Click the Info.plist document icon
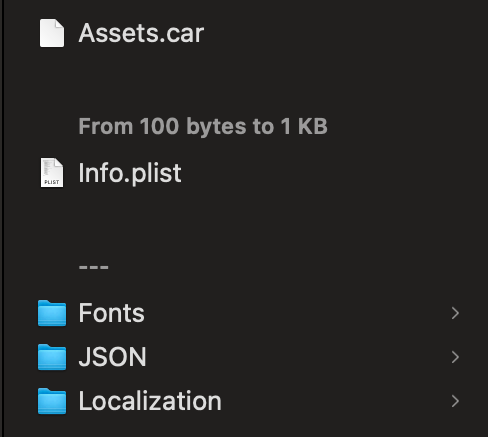488x437 pixels. (52, 173)
